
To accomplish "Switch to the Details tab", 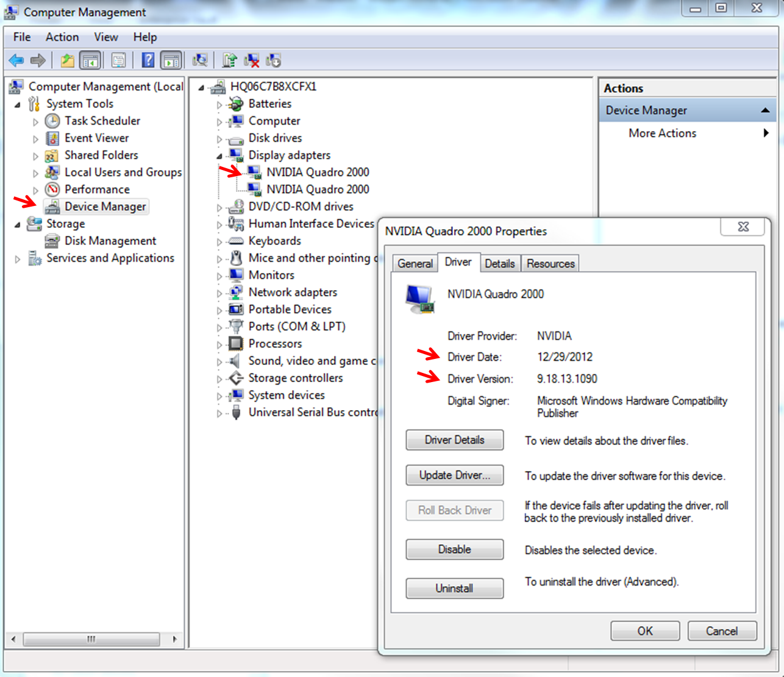I will [x=500, y=263].
